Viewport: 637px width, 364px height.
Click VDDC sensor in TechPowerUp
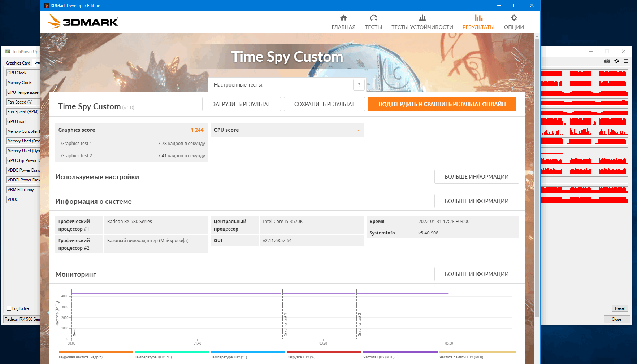pos(23,199)
